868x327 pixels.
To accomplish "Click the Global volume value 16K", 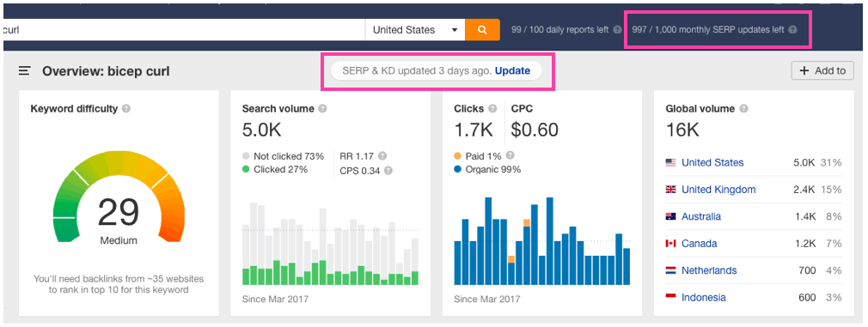I will click(x=682, y=130).
